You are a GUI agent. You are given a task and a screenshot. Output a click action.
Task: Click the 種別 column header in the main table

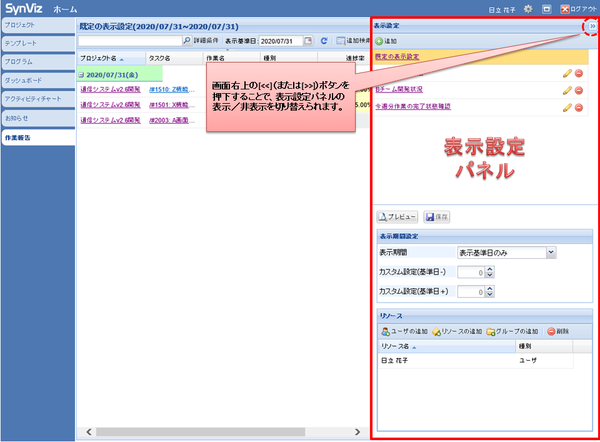(x=289, y=59)
